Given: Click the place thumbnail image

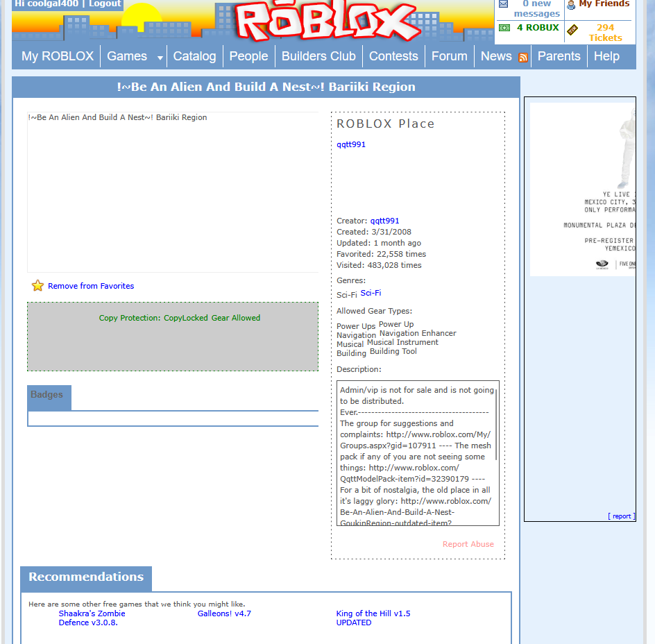Looking at the screenshot, I should coord(172,192).
